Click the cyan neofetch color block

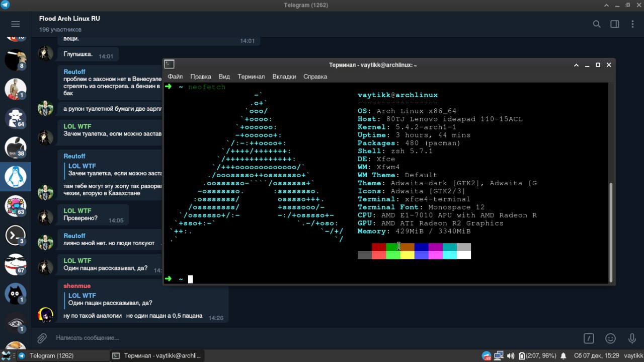click(449, 247)
